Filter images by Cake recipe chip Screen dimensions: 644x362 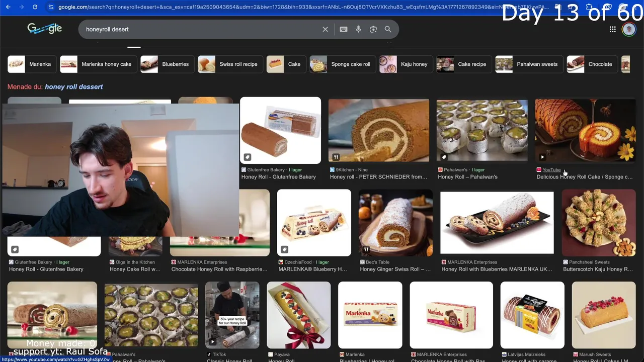[464, 64]
